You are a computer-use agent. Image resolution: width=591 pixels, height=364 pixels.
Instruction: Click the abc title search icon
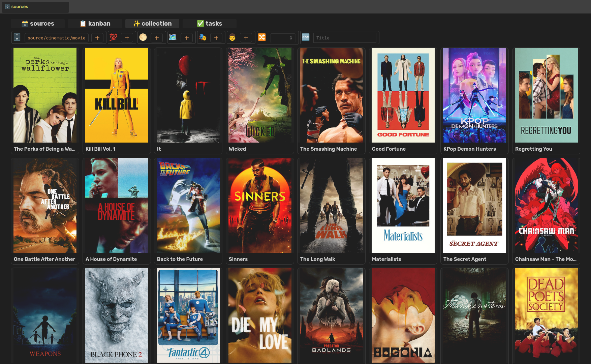coord(306,37)
